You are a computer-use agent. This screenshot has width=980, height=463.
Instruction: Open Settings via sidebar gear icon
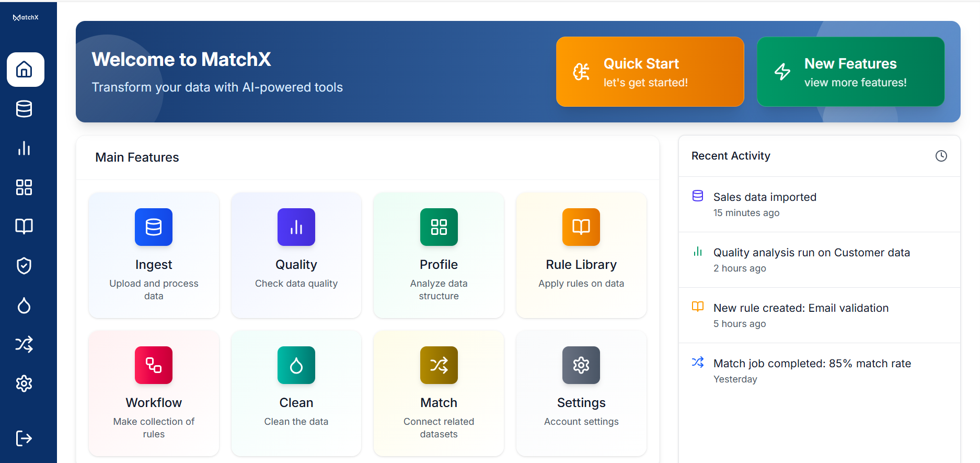24,383
